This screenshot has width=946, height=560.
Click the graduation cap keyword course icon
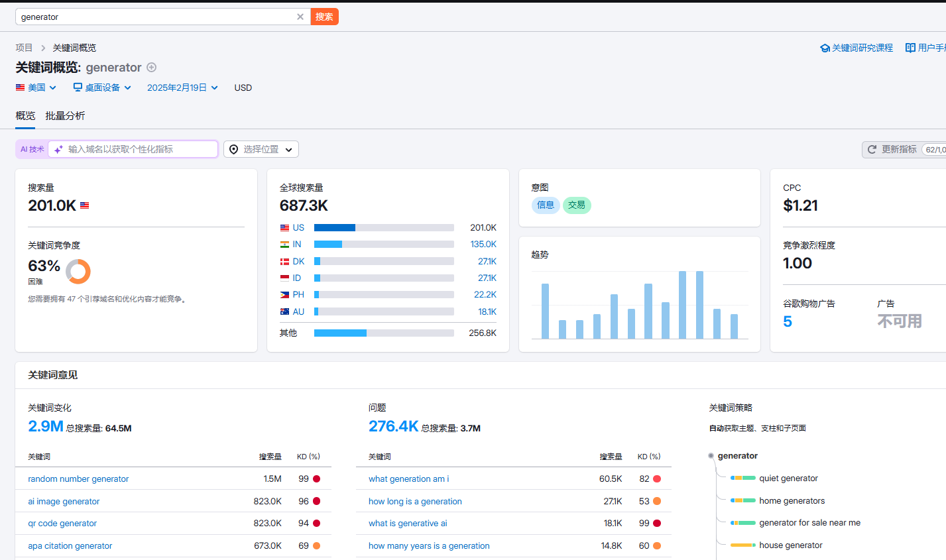[x=825, y=48]
